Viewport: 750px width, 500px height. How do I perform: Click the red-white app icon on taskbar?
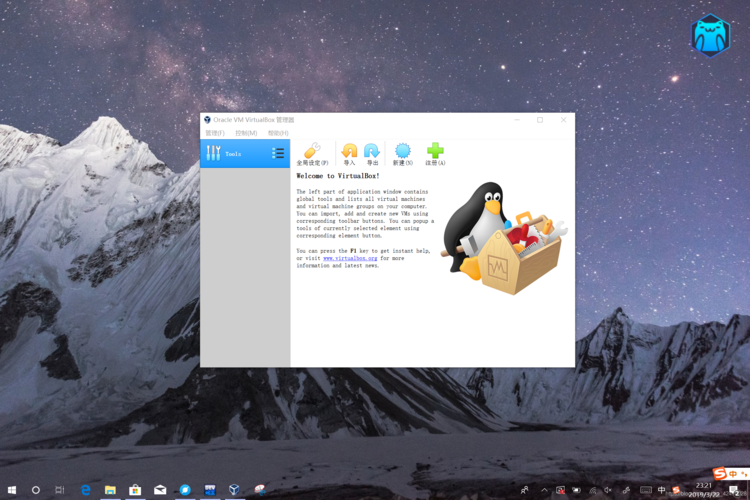tap(260, 489)
